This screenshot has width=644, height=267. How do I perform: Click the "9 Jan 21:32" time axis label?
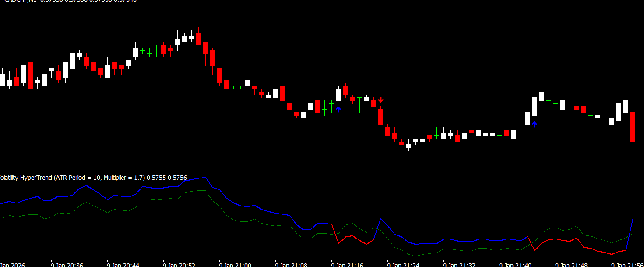(459, 265)
